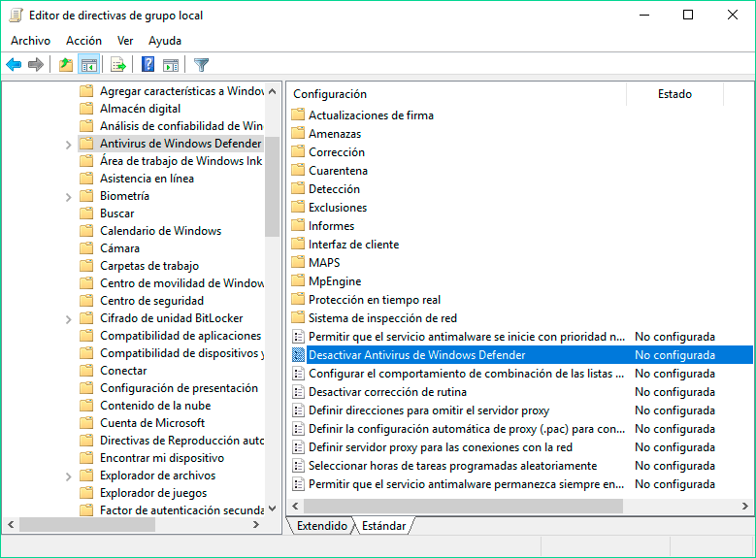Select Almacén digital in the tree
Image resolution: width=756 pixels, height=558 pixels.
140,109
